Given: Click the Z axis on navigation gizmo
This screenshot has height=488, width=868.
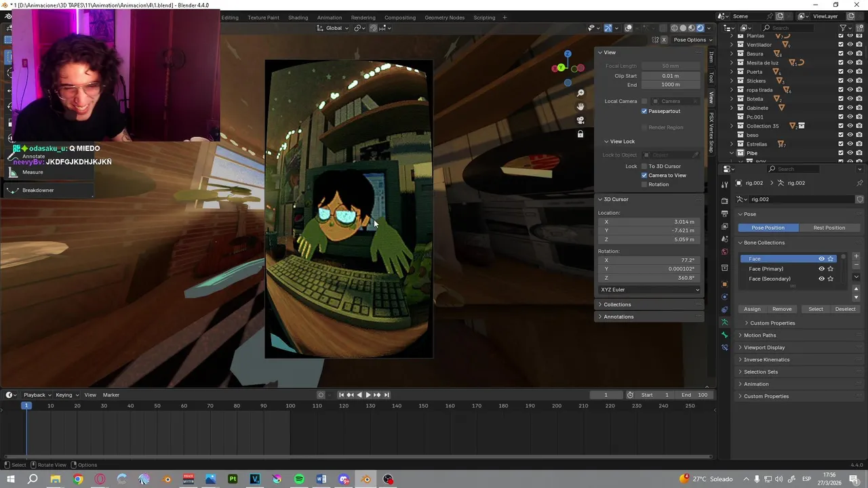Looking at the screenshot, I should tap(568, 54).
